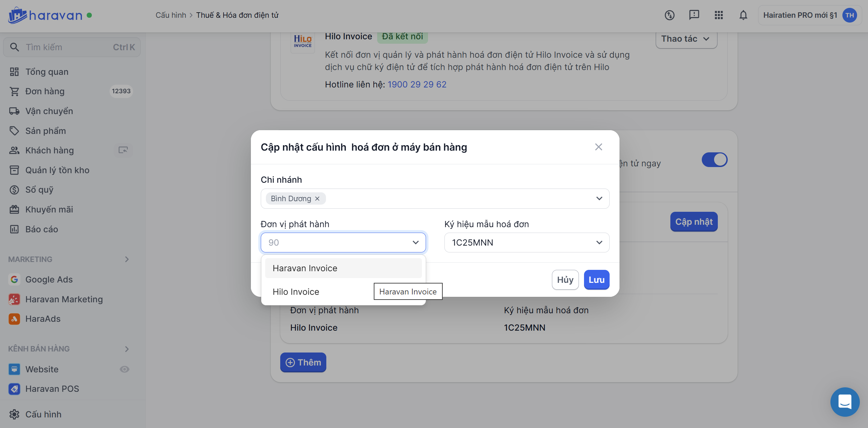
Task: Click the Khách hàng screen-share icon
Action: (123, 150)
